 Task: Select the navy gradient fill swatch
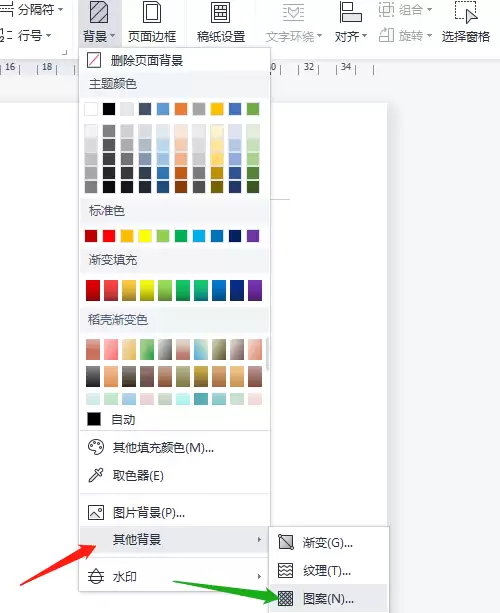pyautogui.click(x=237, y=290)
